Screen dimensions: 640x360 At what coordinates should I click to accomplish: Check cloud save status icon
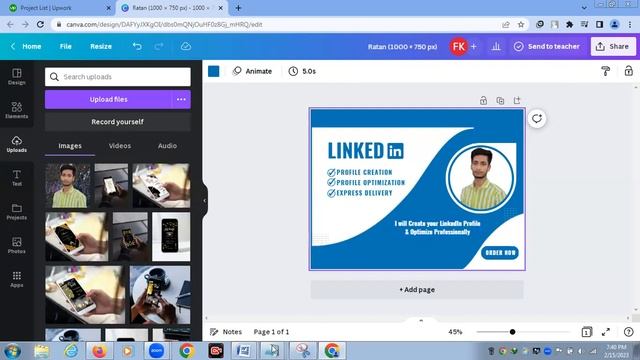point(186,47)
